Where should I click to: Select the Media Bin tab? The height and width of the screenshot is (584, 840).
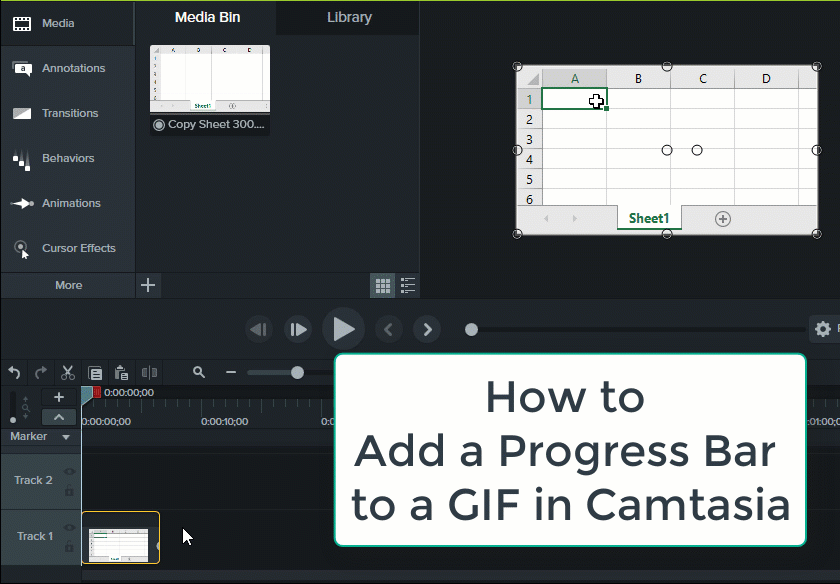(206, 17)
